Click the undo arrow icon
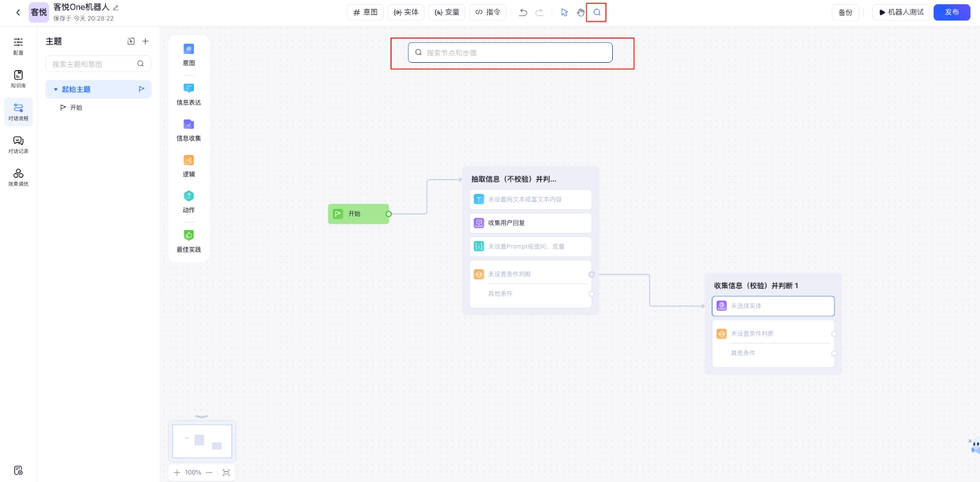 [x=523, y=12]
